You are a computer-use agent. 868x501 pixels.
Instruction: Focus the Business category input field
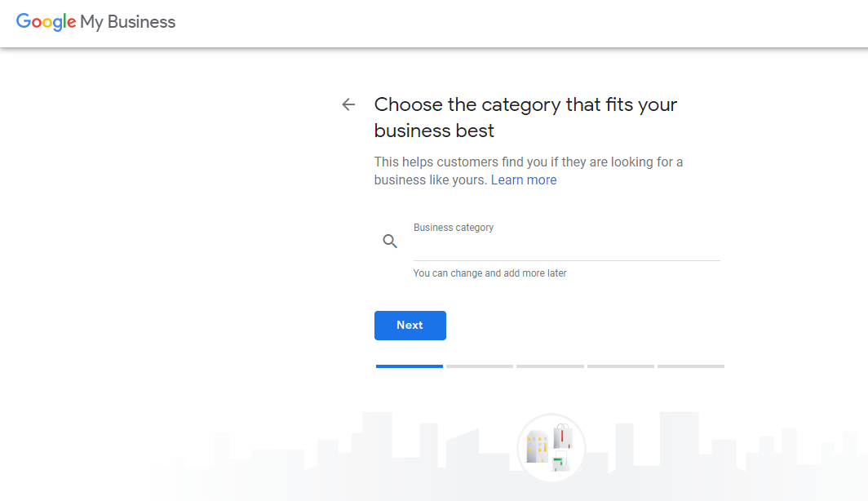click(x=566, y=247)
